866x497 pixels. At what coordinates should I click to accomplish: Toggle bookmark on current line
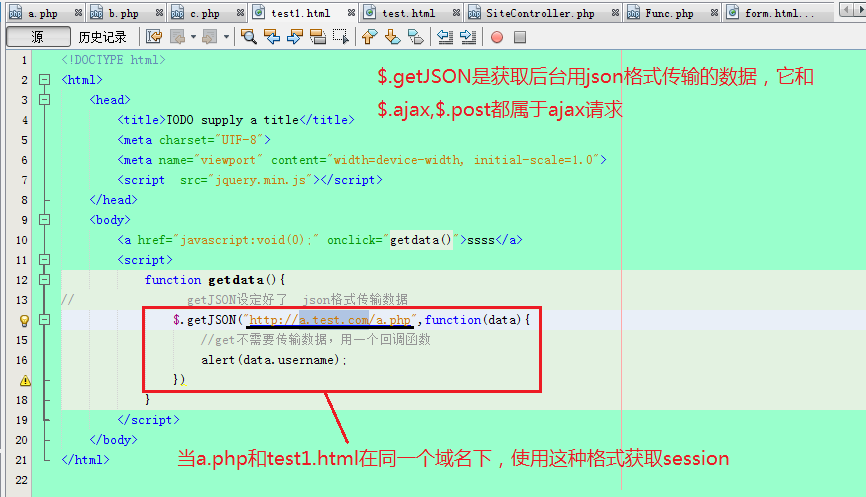click(414, 37)
